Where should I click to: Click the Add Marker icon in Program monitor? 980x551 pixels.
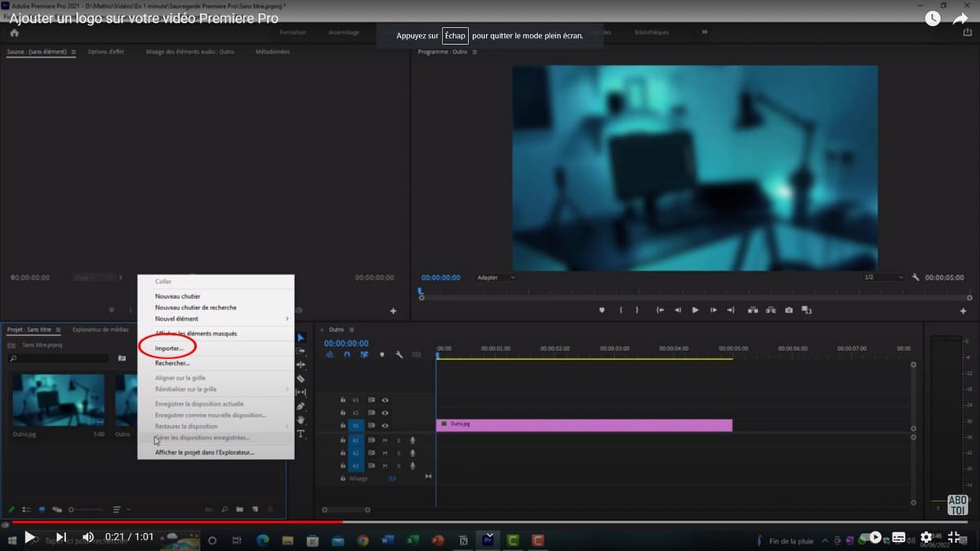click(x=602, y=310)
